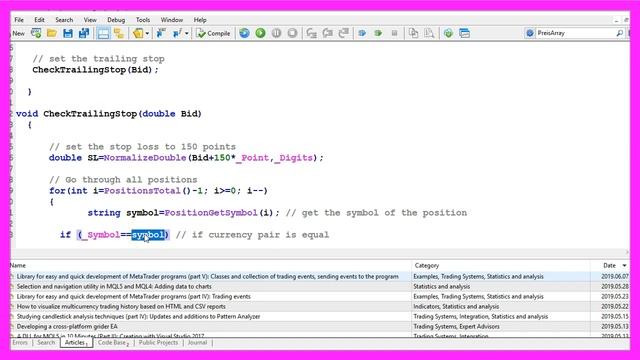This screenshot has height=360, width=640.
Task: Click the Step Over debugger icon
Action: tap(327, 33)
